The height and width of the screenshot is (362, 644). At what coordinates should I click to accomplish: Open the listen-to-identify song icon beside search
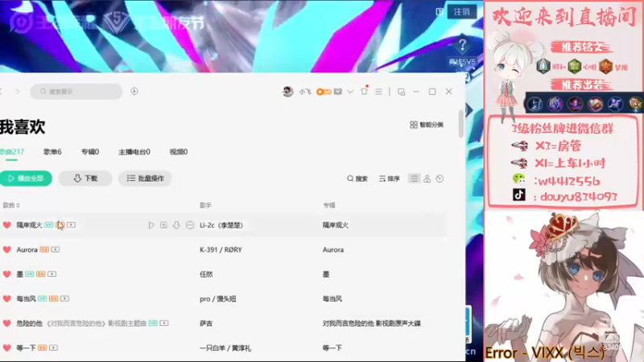pyautogui.click(x=134, y=91)
